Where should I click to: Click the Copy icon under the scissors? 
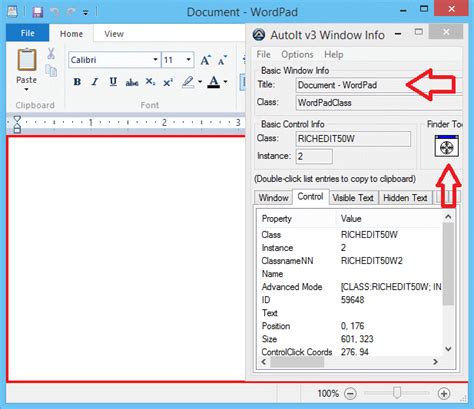tap(51, 71)
